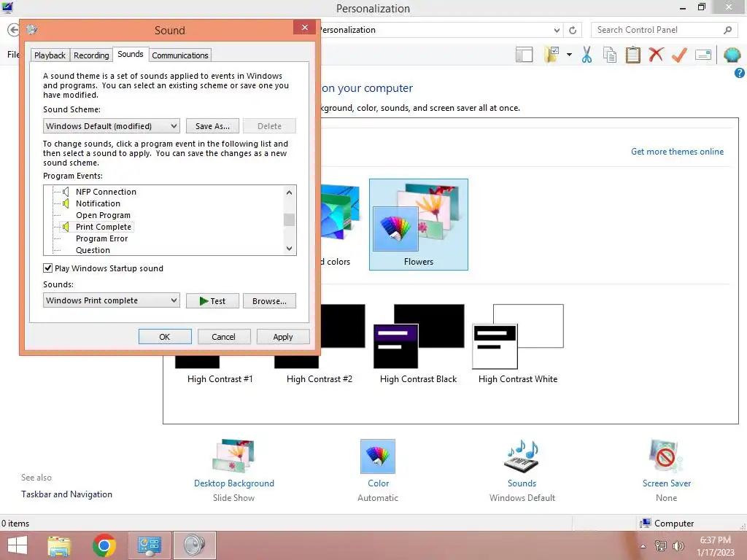Toggle Play Windows Startup sound checkbox
This screenshot has height=560, width=747.
[47, 268]
